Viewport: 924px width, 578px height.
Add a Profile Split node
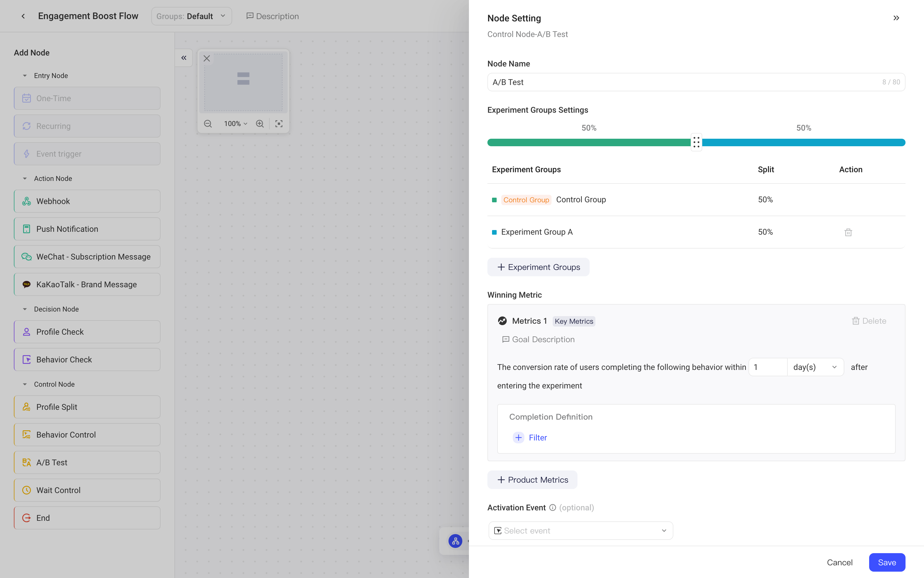[x=87, y=407]
